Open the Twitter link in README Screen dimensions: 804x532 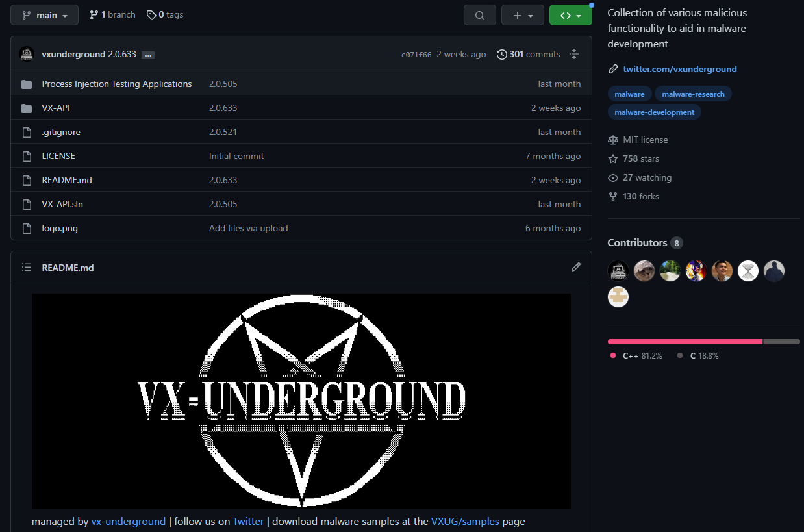(x=248, y=522)
